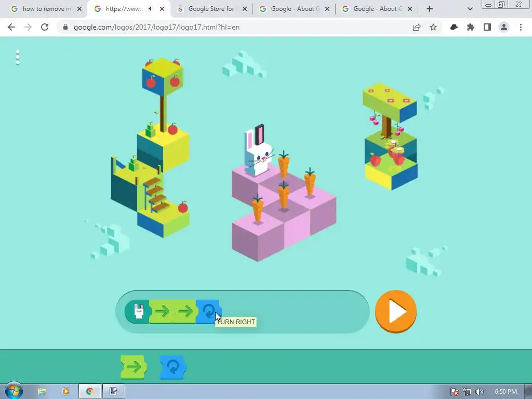Open the volume control in the system tray

pos(479,392)
